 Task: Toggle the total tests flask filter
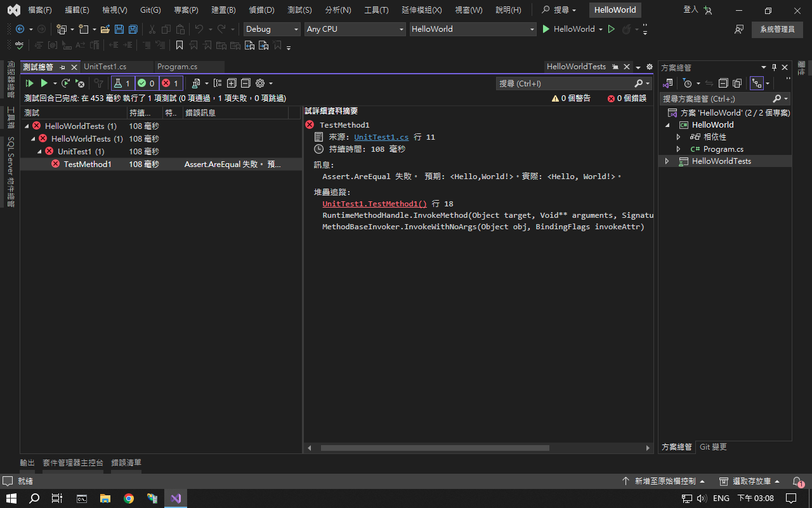pyautogui.click(x=122, y=83)
